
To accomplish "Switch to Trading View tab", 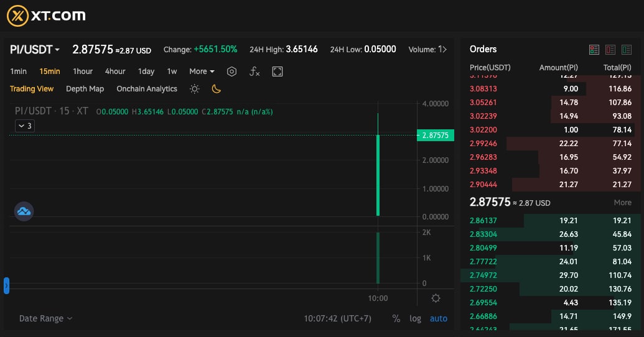I will (x=32, y=89).
